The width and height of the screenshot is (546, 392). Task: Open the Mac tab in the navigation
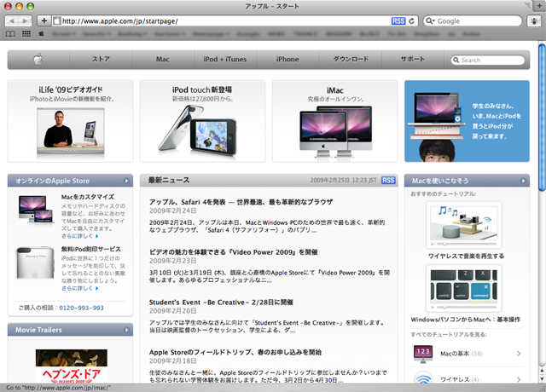[163, 60]
